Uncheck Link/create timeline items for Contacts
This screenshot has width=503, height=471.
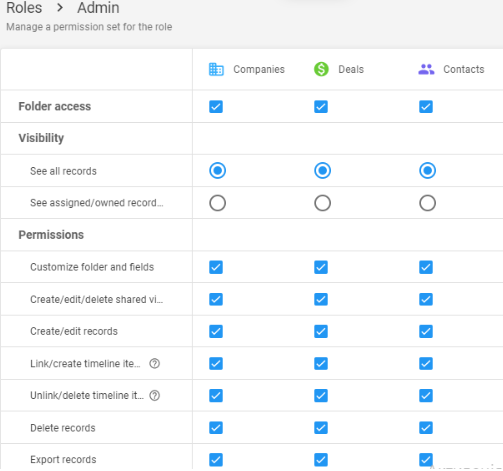(426, 363)
